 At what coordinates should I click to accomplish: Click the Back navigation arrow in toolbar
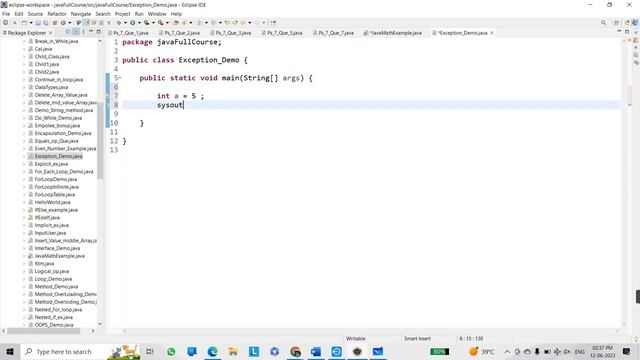click(x=243, y=23)
